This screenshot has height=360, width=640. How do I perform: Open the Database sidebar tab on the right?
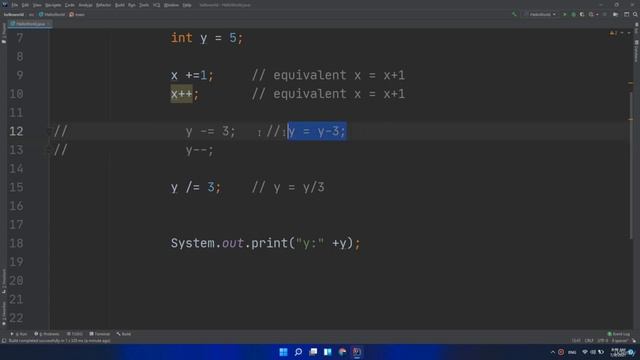click(636, 51)
